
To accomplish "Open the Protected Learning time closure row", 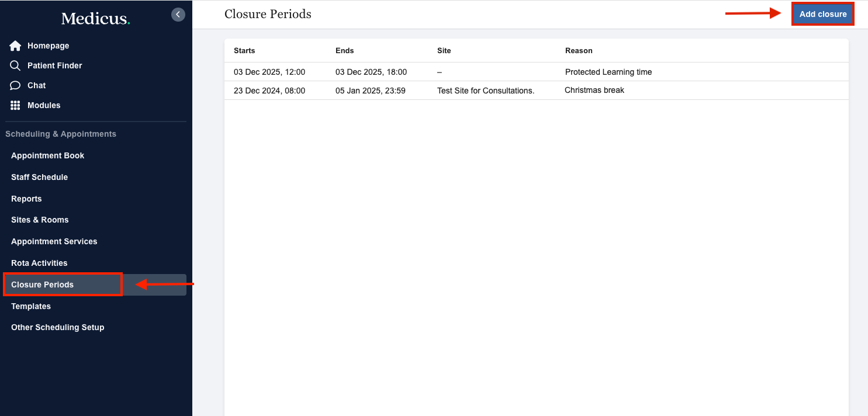I will pyautogui.click(x=608, y=72).
